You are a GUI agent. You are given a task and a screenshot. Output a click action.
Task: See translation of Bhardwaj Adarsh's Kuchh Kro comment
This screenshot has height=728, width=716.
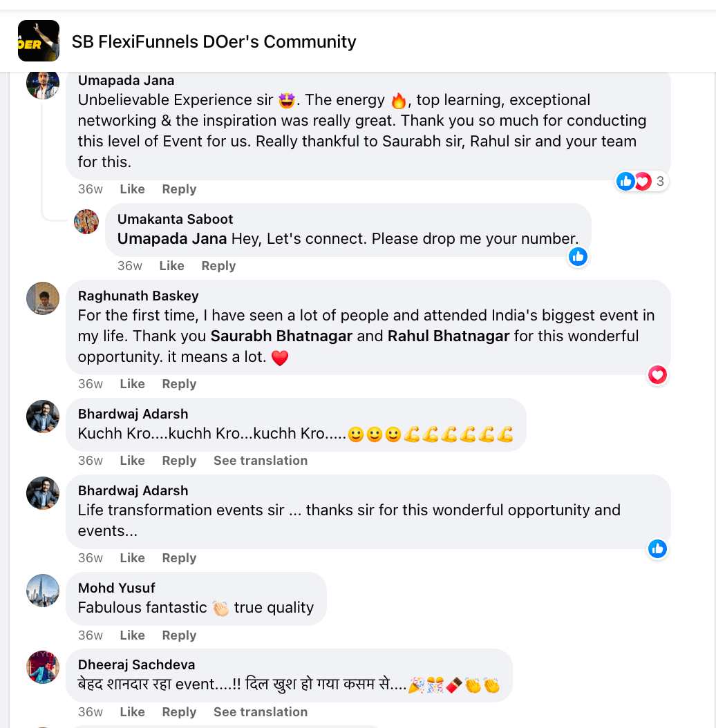click(260, 461)
